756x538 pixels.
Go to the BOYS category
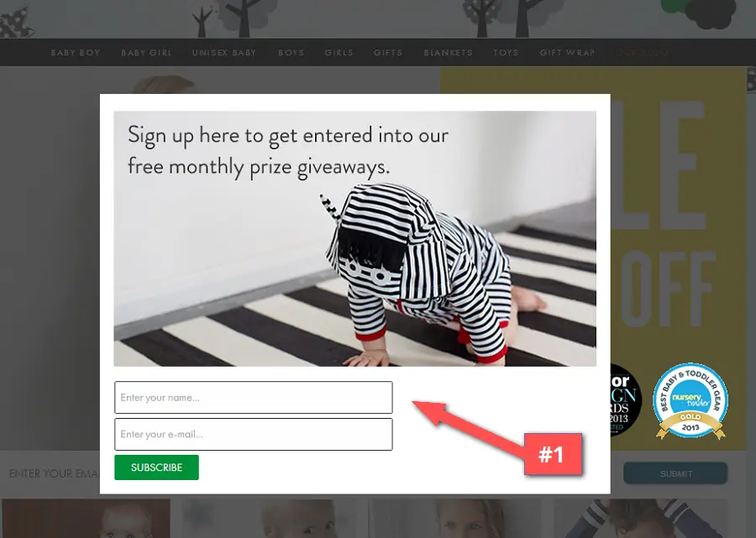point(291,53)
